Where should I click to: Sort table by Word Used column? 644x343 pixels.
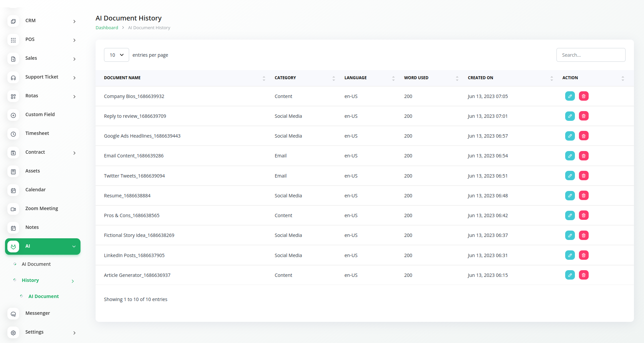(457, 78)
